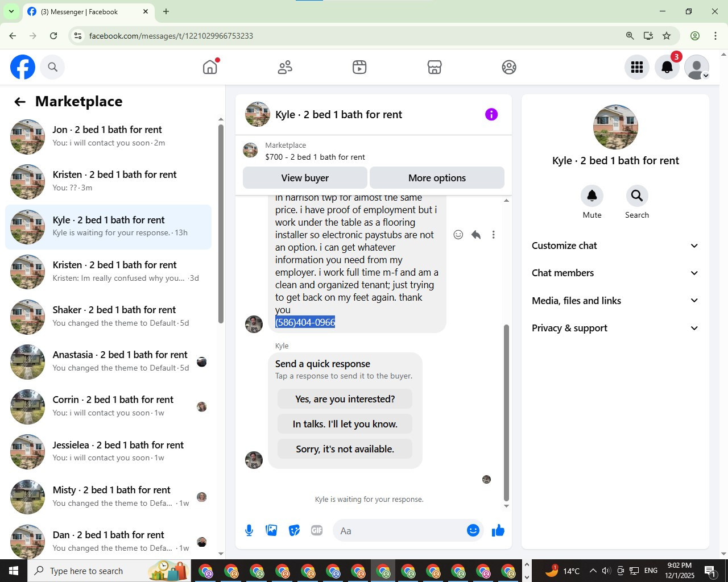The width and height of the screenshot is (728, 582).
Task: Open a new browser tab
Action: coord(166,11)
